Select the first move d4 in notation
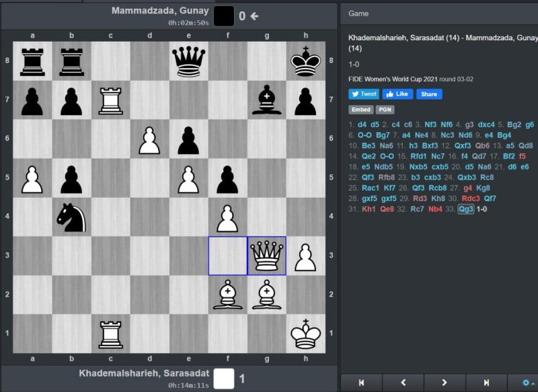Image resolution: width=538 pixels, height=392 pixels. tap(362, 124)
